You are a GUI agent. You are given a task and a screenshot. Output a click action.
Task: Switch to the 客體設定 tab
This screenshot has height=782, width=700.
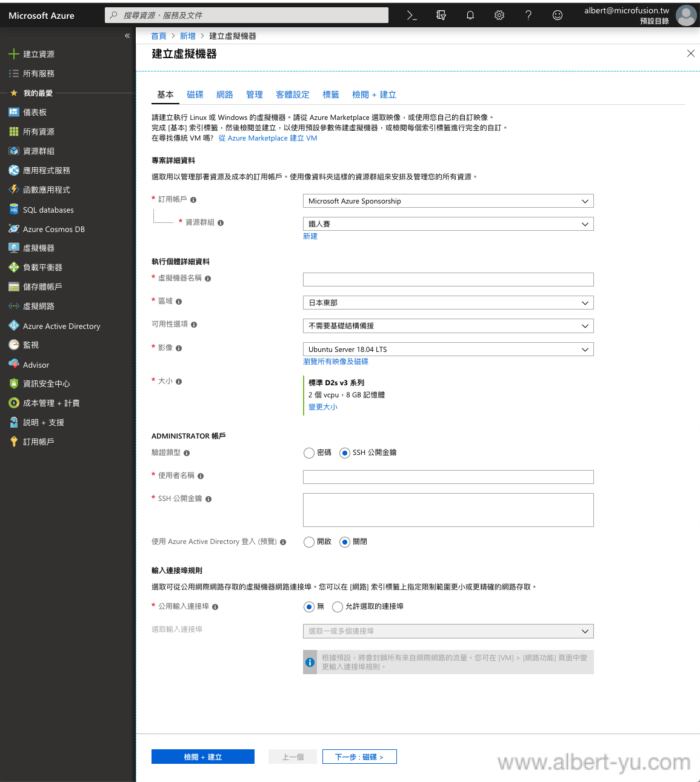[293, 94]
